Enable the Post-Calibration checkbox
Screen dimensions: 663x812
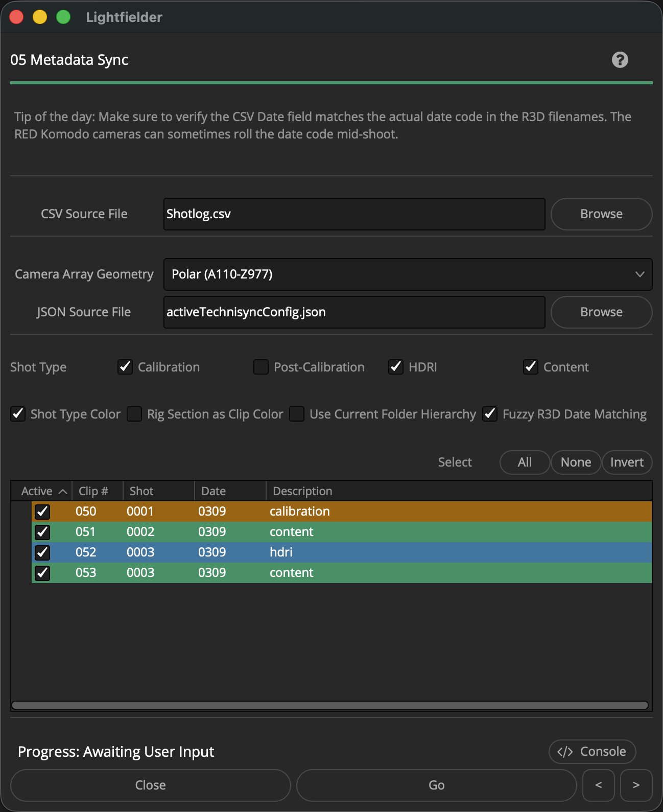261,367
